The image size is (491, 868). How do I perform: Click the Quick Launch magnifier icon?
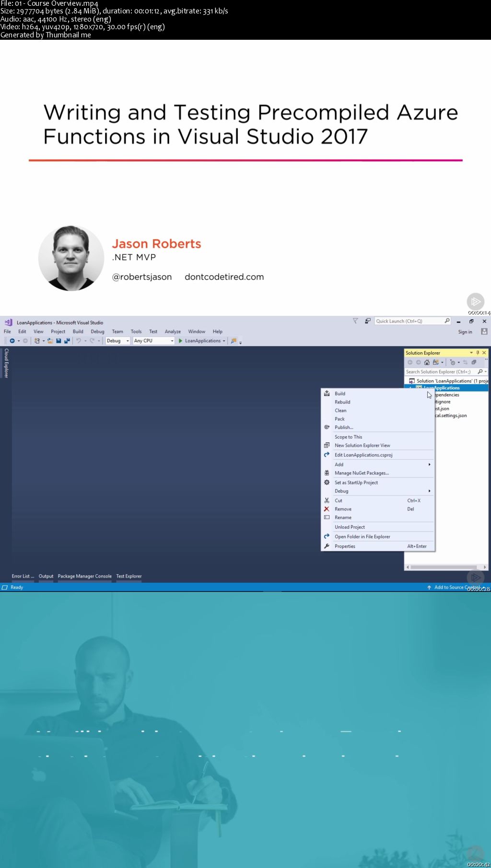pos(447,321)
